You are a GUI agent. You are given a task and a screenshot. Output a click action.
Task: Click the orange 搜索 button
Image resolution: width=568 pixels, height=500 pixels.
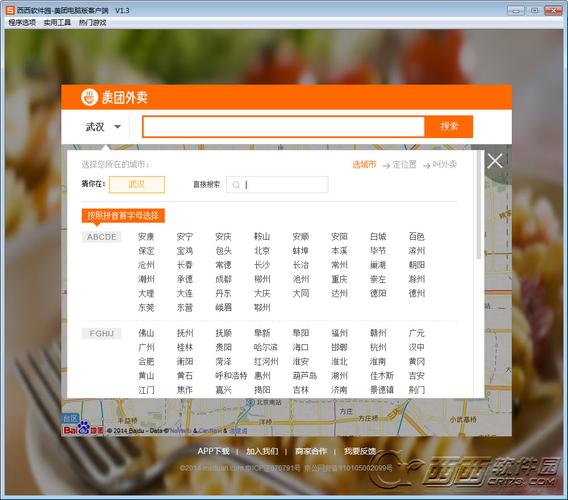(449, 127)
